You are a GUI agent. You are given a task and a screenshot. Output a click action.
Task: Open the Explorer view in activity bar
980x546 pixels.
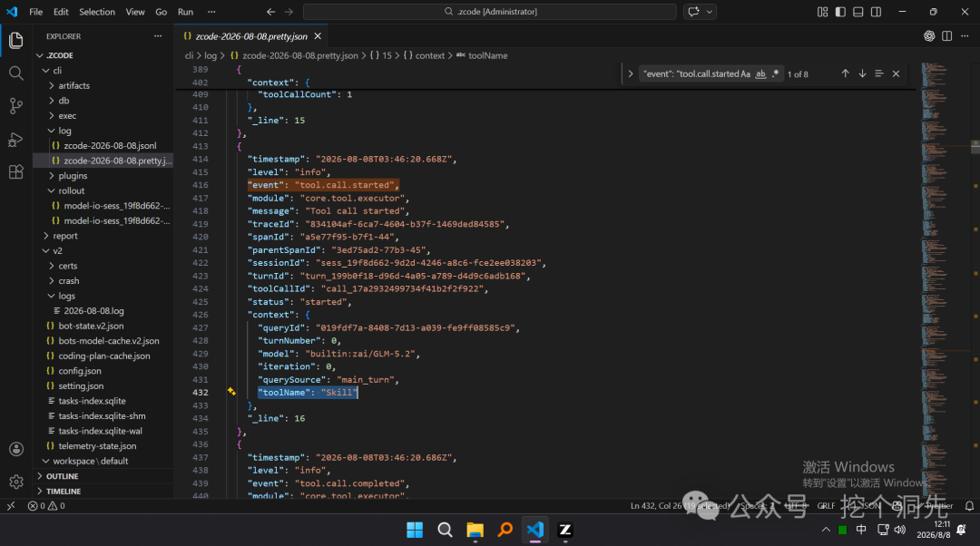(x=16, y=41)
